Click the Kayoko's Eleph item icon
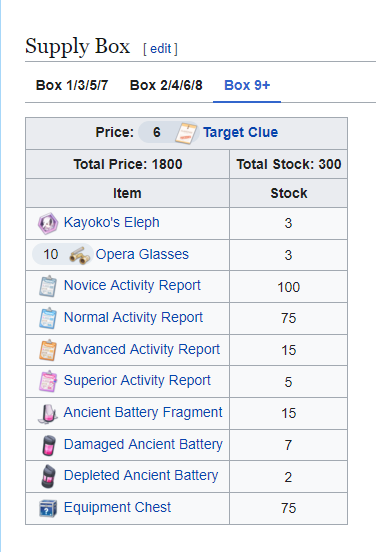Viewport: 376px width, 552px height. pos(48,223)
